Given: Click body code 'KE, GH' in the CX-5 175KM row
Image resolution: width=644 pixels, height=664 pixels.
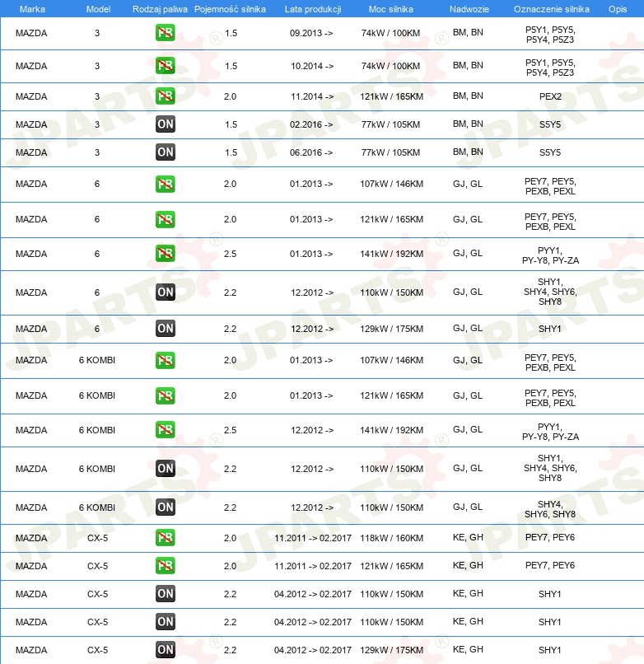Looking at the screenshot, I should coord(468,649).
